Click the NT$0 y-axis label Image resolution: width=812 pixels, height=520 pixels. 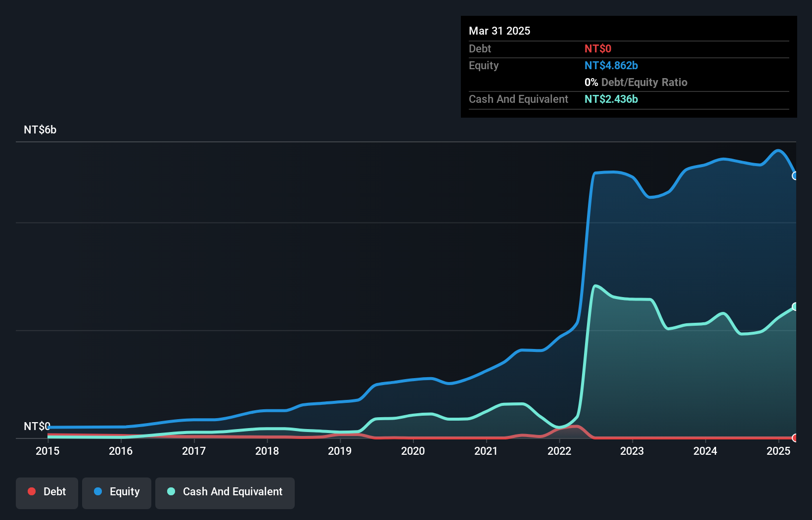pyautogui.click(x=37, y=426)
